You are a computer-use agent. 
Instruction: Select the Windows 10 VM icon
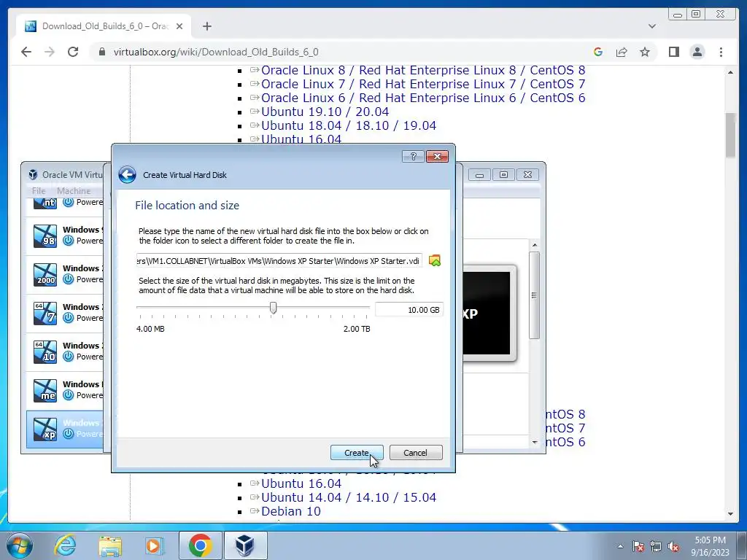click(45, 351)
